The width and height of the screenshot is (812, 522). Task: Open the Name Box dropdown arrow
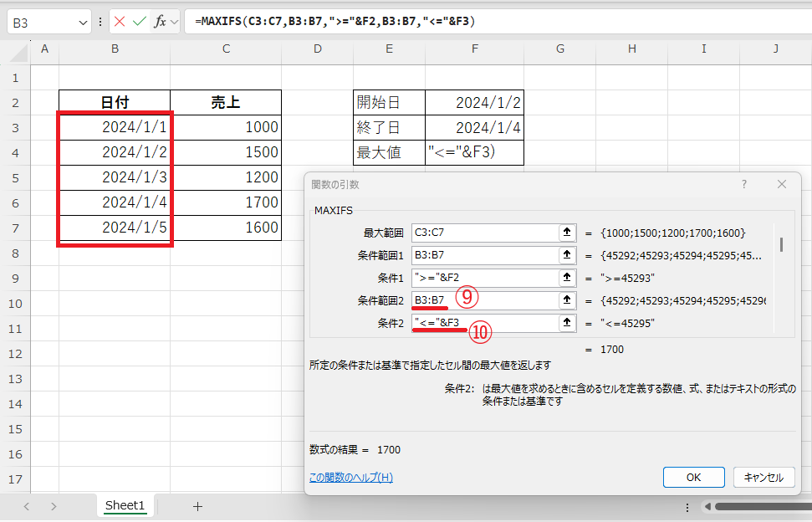click(x=82, y=23)
